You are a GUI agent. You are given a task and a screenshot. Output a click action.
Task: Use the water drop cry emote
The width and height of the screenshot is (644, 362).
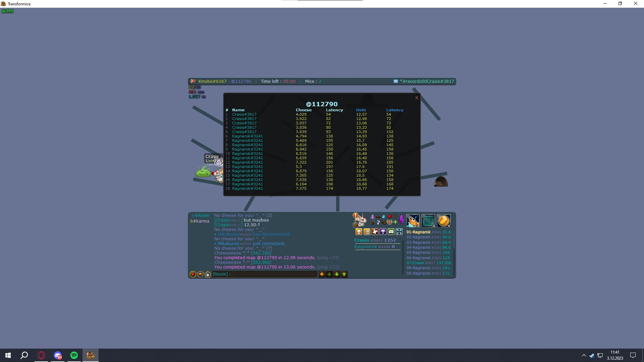(384, 217)
